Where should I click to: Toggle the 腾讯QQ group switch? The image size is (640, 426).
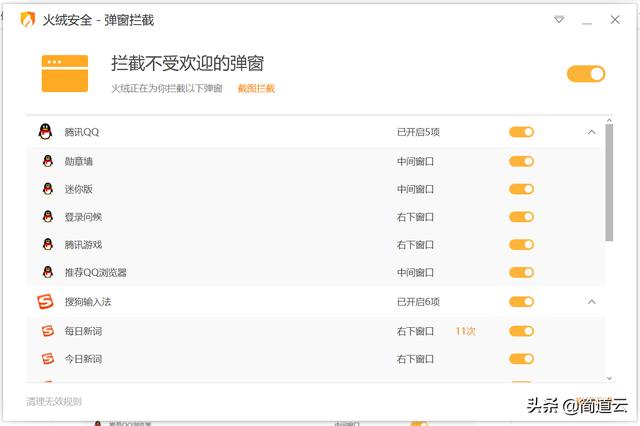coord(521,132)
